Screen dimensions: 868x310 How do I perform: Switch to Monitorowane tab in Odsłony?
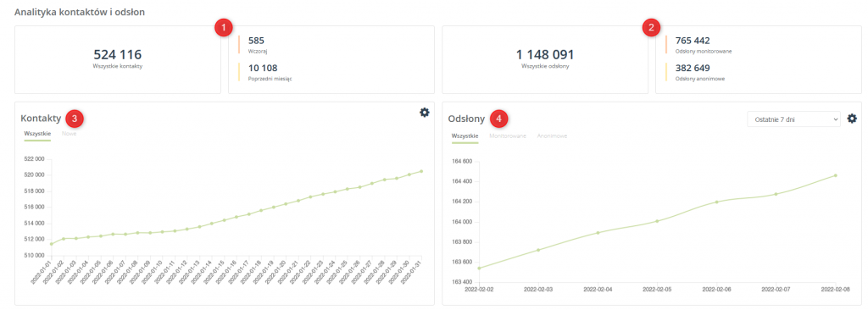508,136
